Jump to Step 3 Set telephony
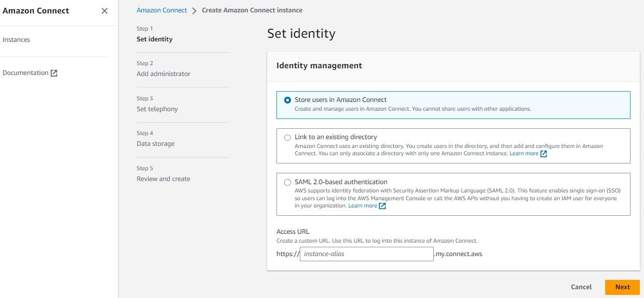 click(157, 109)
